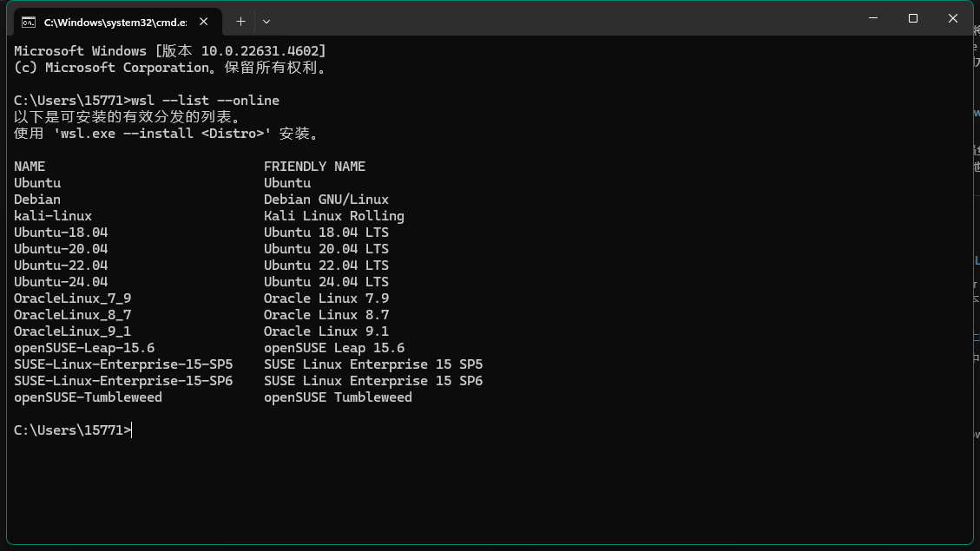Click at the command prompt cursor
This screenshot has width=980, height=551.
133,430
